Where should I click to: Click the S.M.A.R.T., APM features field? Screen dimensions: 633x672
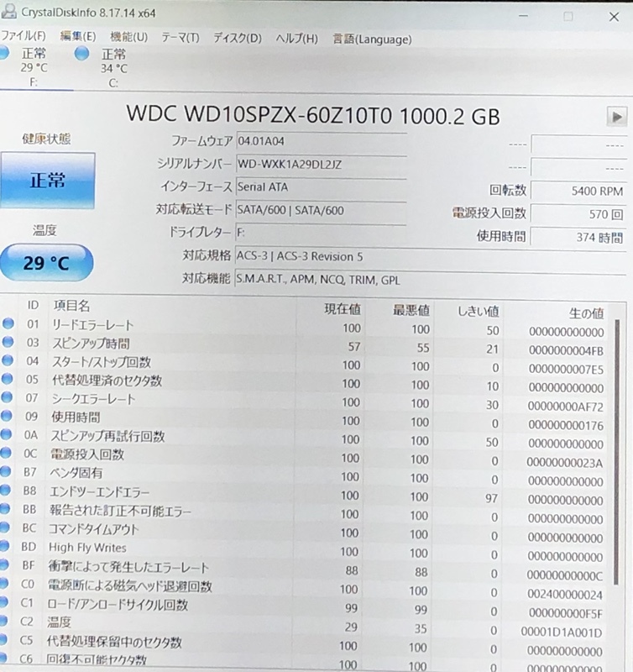431,281
